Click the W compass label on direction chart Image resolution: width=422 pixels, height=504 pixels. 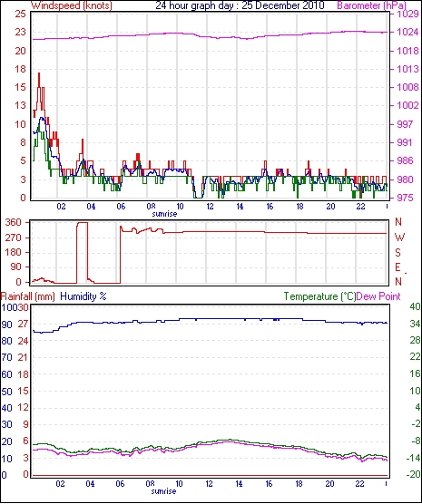tap(399, 237)
